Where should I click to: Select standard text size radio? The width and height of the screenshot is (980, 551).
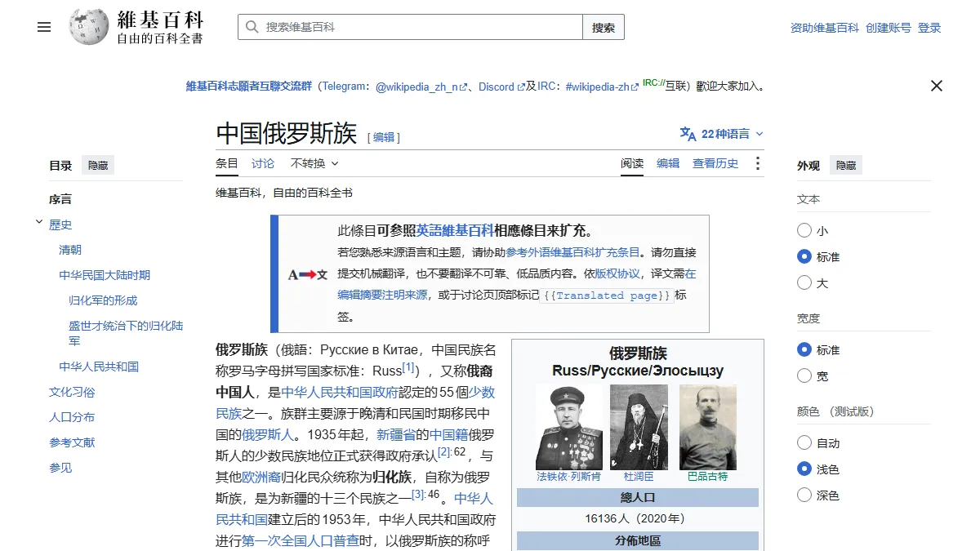tap(804, 257)
